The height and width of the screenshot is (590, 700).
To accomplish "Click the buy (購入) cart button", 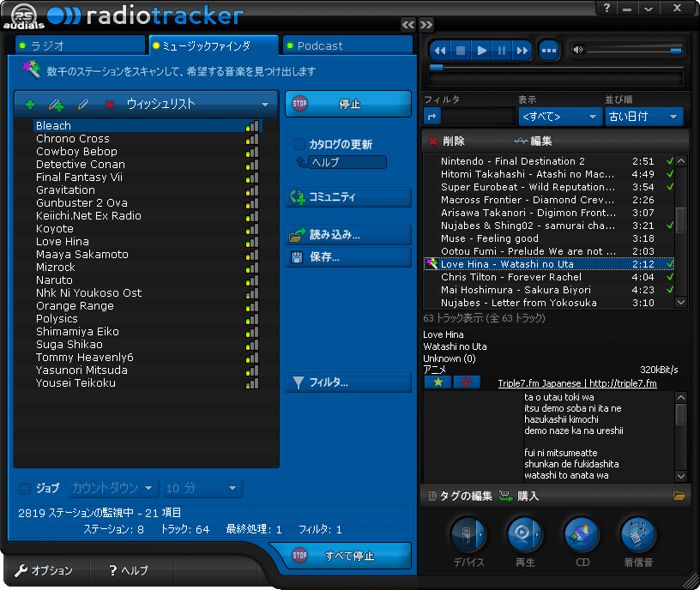I will 519,496.
